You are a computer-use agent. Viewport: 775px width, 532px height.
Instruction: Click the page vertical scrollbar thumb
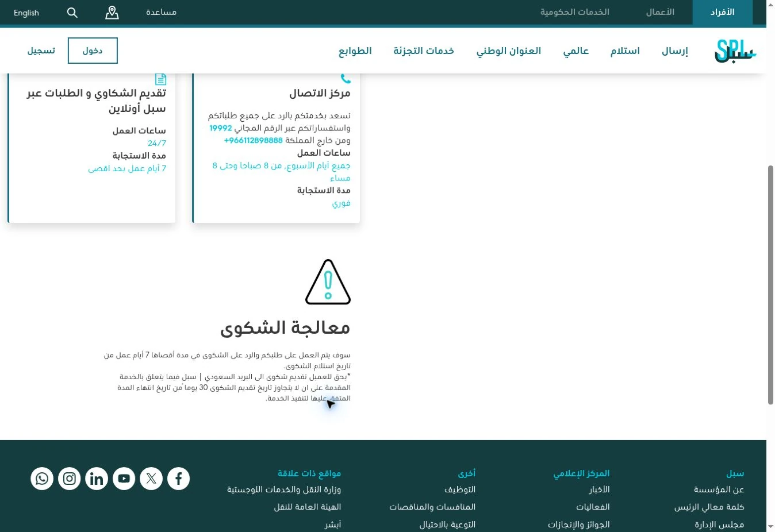770,285
